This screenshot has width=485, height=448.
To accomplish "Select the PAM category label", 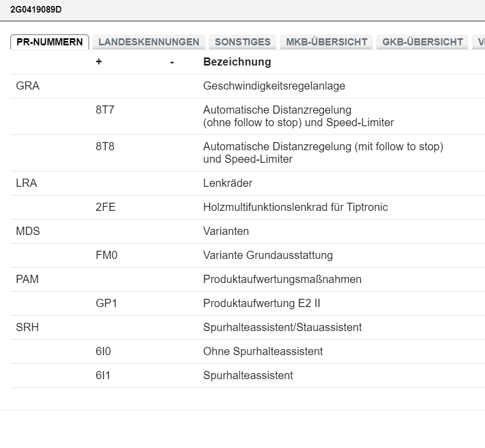I will click(x=27, y=279).
